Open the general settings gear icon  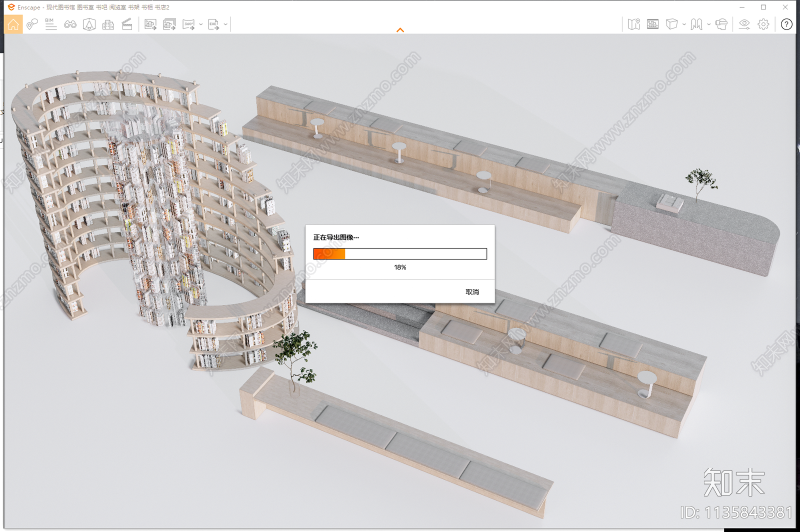coord(763,24)
